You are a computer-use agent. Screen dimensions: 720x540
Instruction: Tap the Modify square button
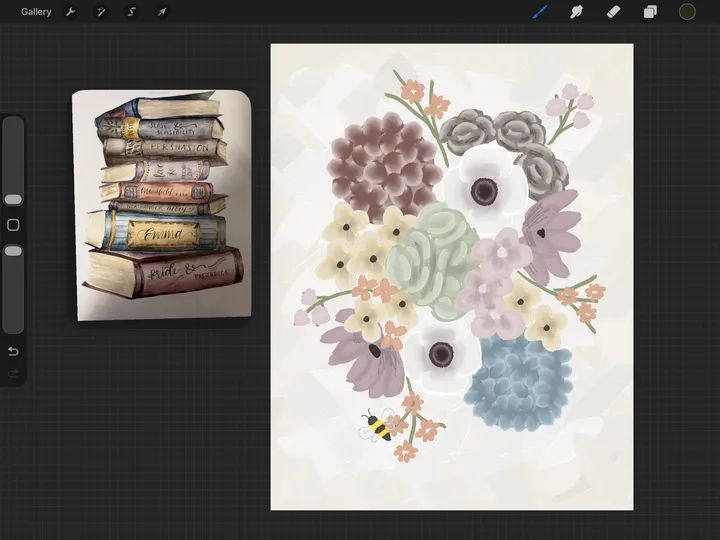(x=13, y=225)
